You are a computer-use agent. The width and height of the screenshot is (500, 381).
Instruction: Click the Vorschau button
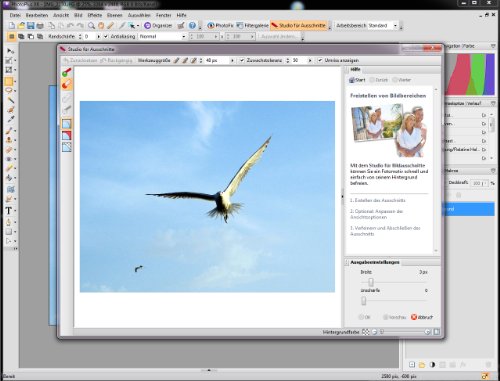(x=395, y=317)
